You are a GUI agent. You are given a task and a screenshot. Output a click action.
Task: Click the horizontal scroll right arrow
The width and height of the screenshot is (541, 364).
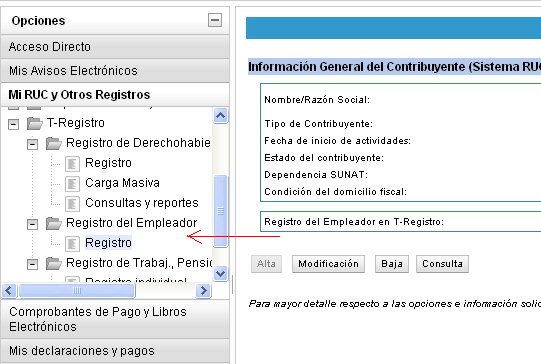203,291
